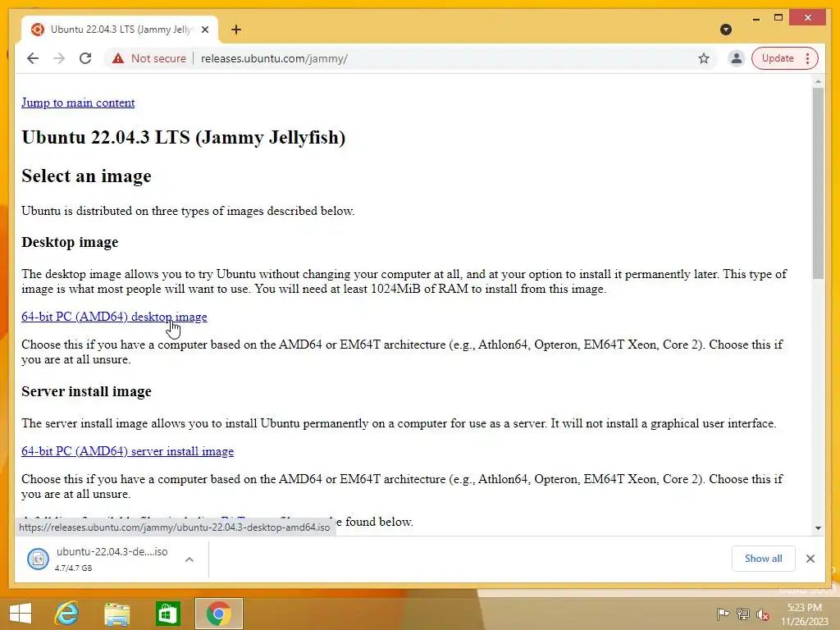The image size is (840, 630).
Task: Open File Explorer from the taskbar
Action: point(116,614)
